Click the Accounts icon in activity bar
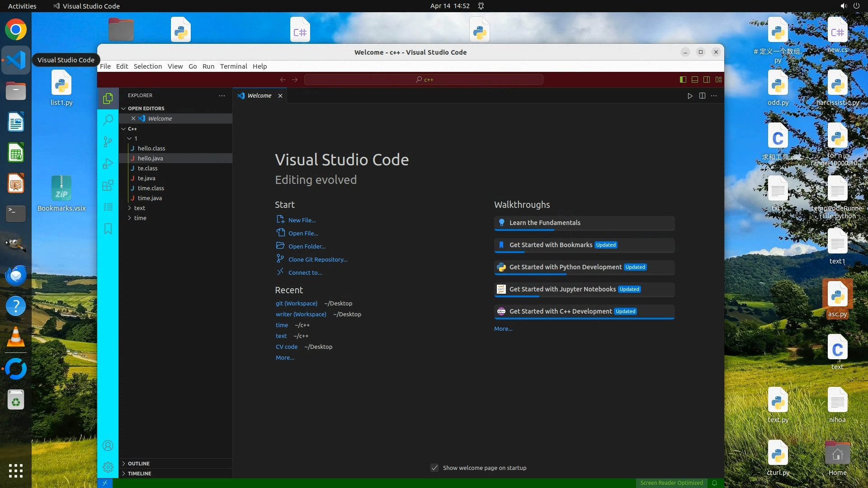 (x=108, y=446)
